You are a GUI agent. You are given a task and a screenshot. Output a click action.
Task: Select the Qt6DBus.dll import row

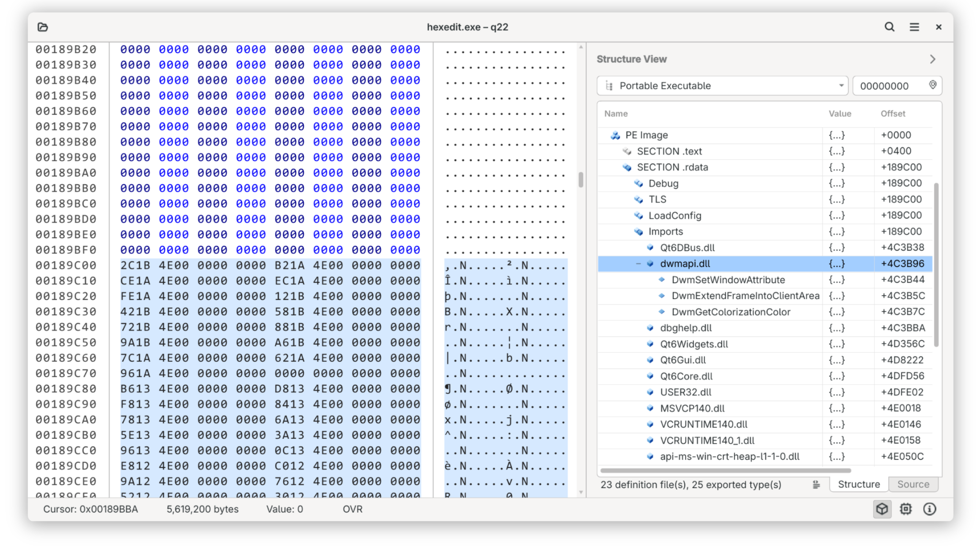click(765, 247)
